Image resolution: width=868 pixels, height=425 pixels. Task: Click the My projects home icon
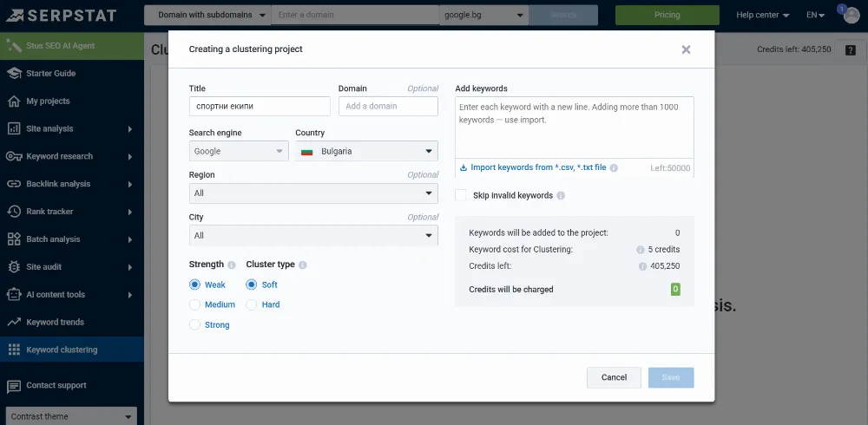pyautogui.click(x=14, y=101)
